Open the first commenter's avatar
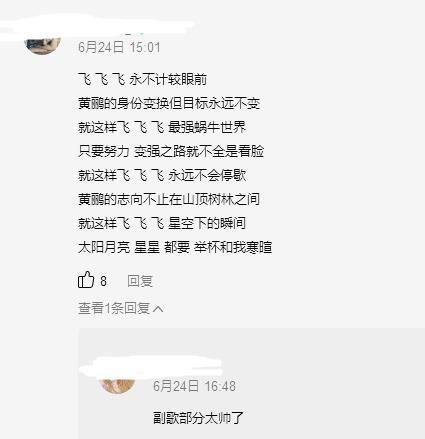This screenshot has width=425, height=439. click(43, 42)
